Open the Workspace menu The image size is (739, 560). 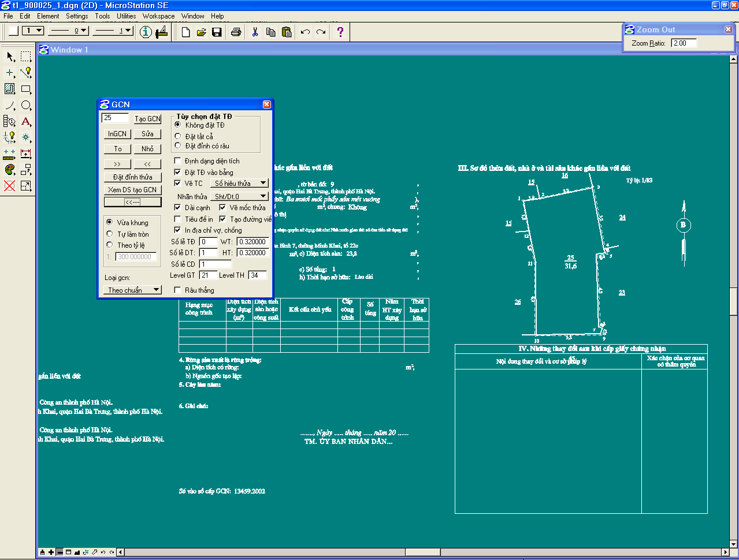(x=158, y=16)
